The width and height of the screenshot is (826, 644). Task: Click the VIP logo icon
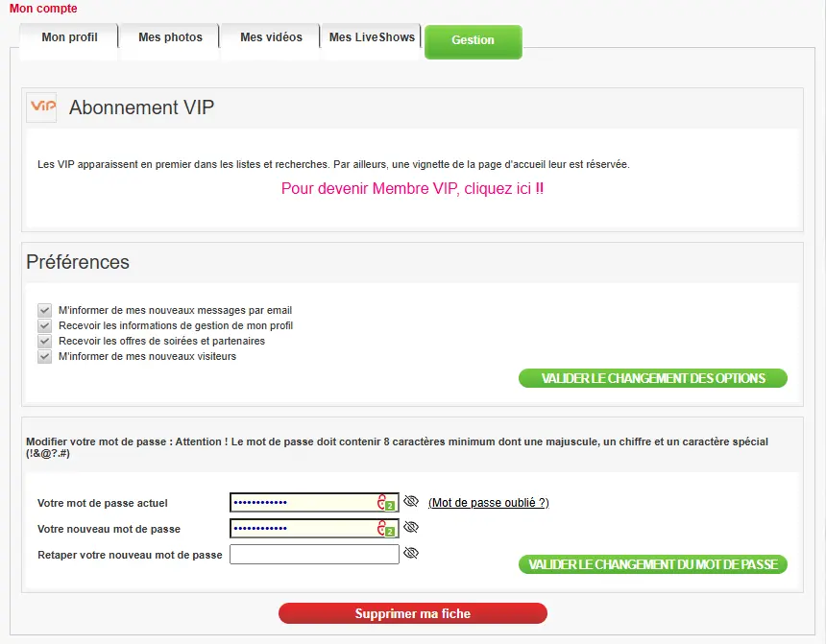point(41,107)
